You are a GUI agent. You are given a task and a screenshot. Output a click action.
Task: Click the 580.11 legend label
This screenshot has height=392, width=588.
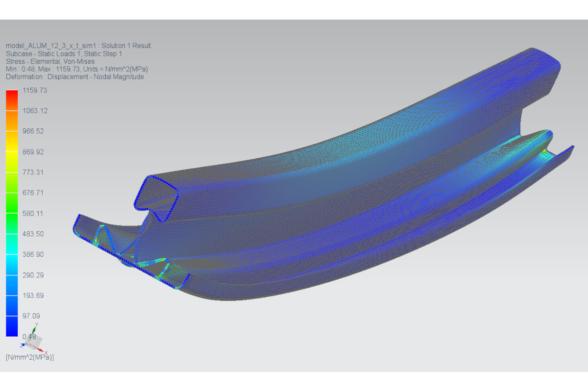[33, 213]
